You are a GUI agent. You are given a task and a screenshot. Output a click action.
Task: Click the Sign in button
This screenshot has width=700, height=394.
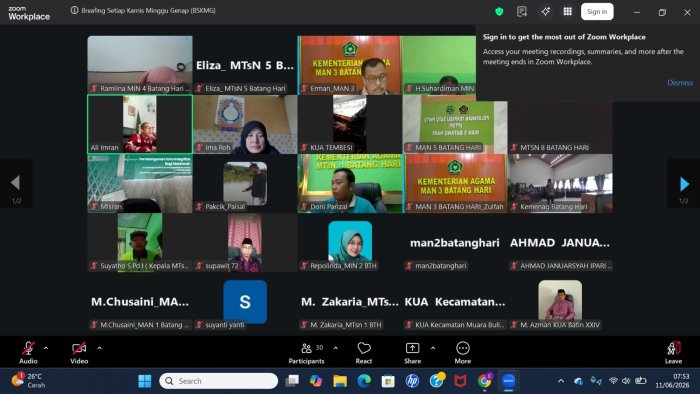pyautogui.click(x=597, y=12)
